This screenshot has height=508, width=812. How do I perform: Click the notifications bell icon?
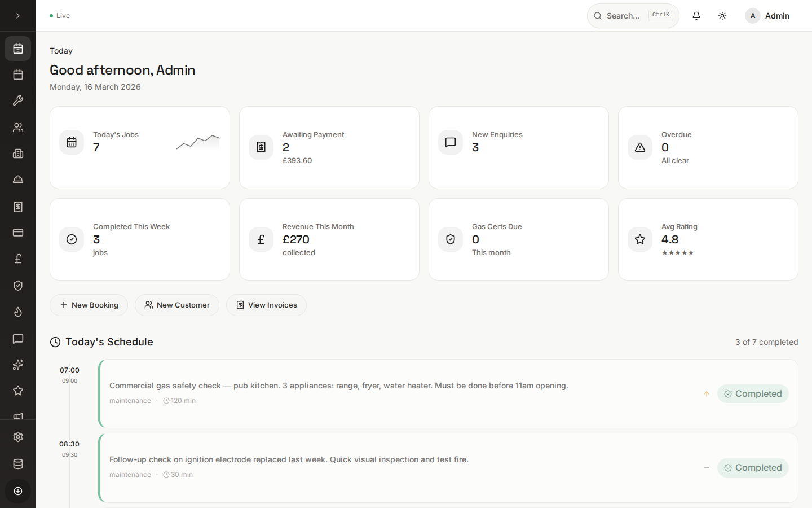(696, 15)
